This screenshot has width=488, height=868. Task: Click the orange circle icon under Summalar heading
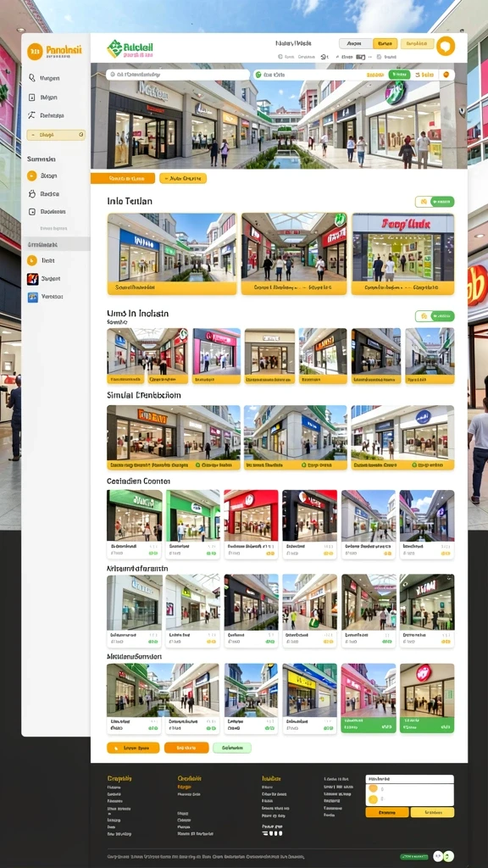coord(31,175)
